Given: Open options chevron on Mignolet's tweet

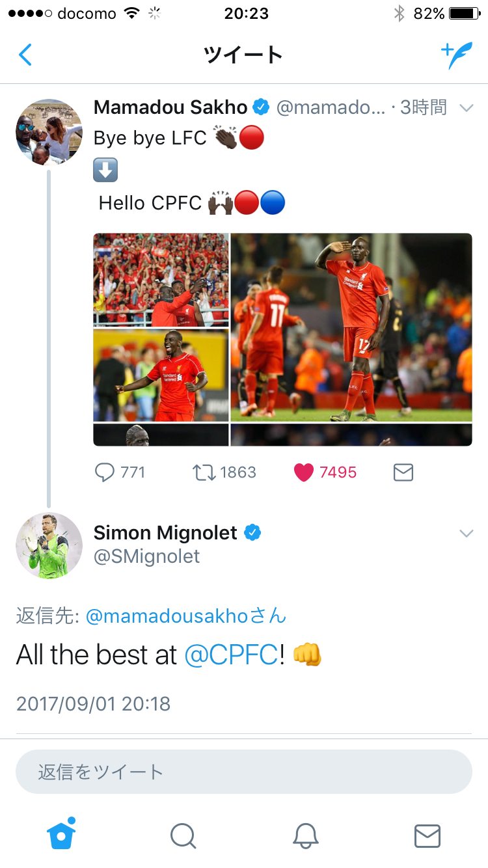Looking at the screenshot, I should coord(466,534).
